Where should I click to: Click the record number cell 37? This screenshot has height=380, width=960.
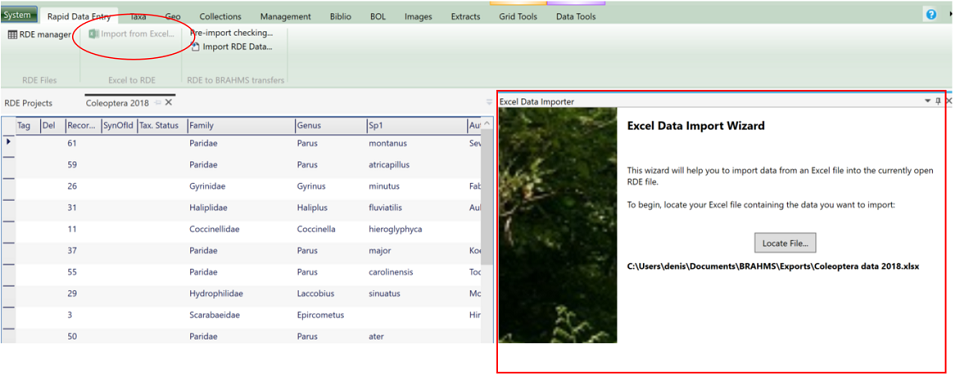[x=72, y=250]
